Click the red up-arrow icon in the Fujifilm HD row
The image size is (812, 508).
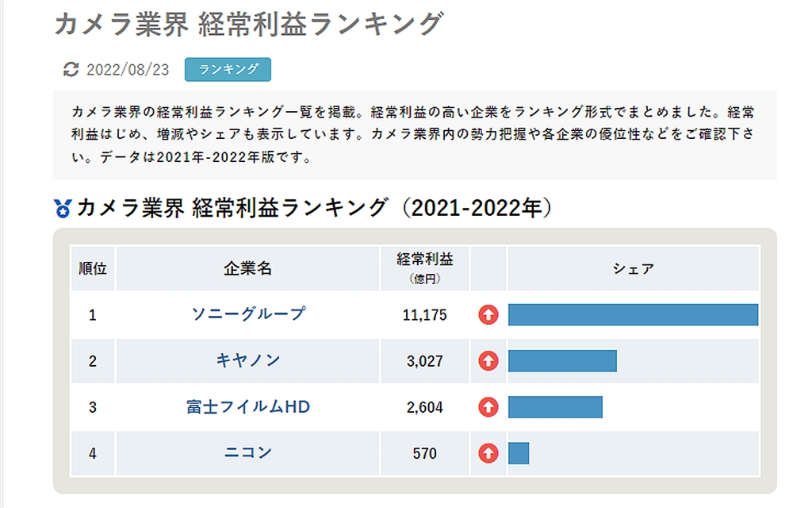[488, 407]
